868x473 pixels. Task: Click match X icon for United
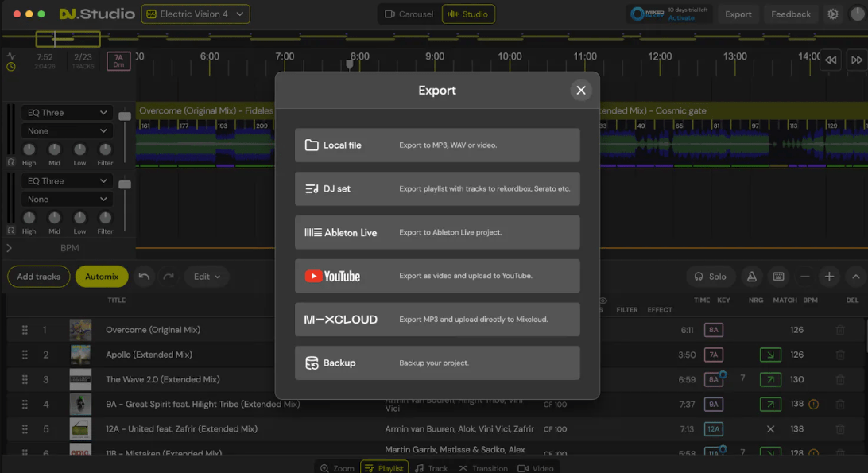(x=770, y=429)
